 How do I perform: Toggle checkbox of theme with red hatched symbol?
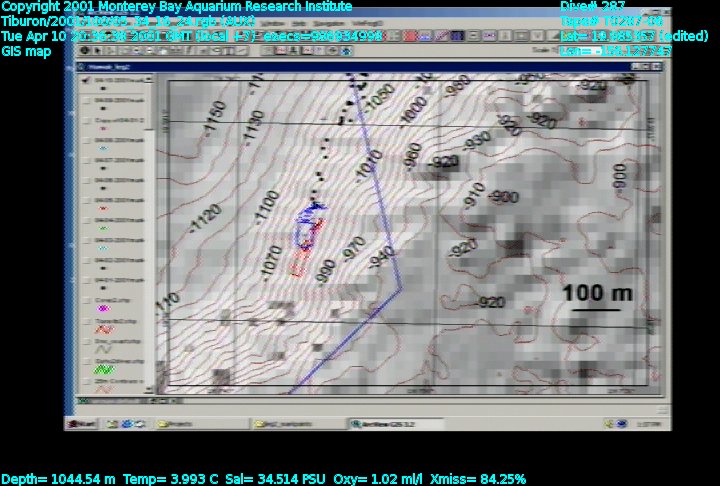pos(86,321)
